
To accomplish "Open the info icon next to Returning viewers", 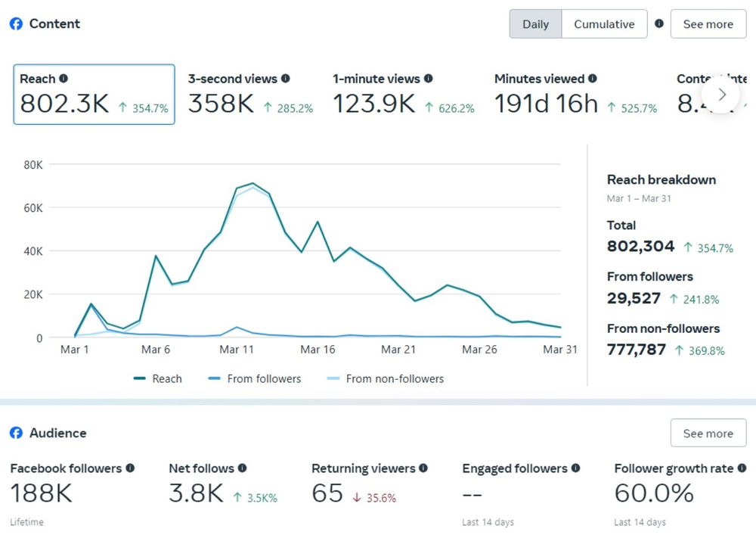I will click(423, 468).
